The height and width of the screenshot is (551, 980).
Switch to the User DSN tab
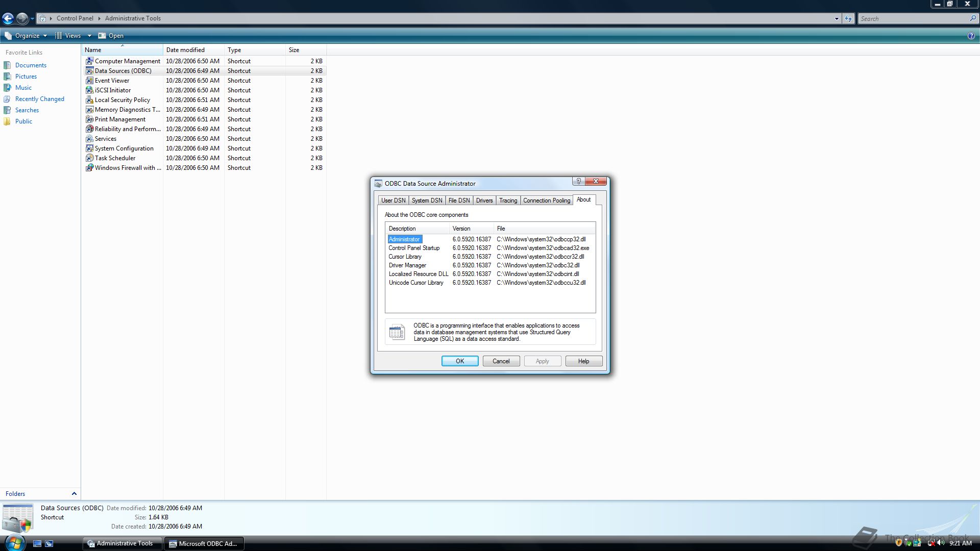394,201
